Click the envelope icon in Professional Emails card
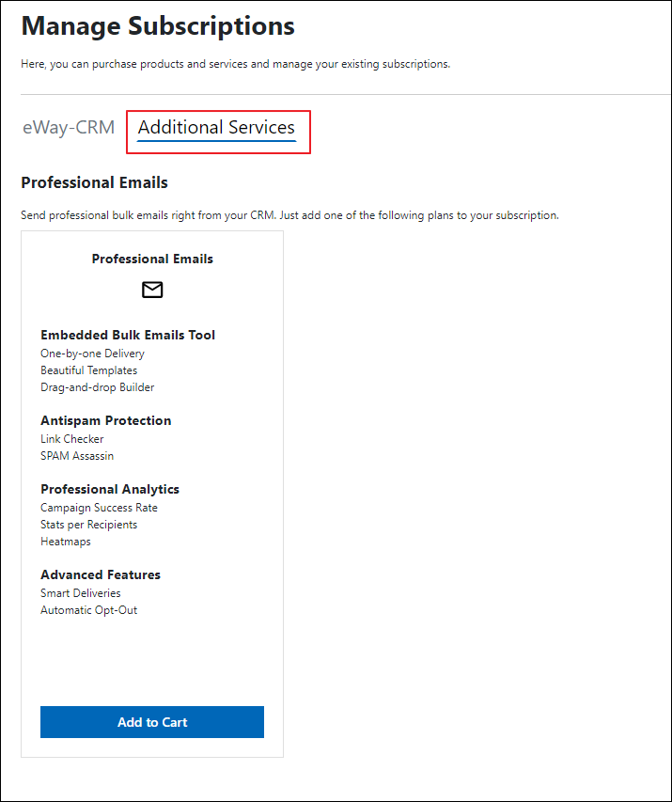 (152, 290)
